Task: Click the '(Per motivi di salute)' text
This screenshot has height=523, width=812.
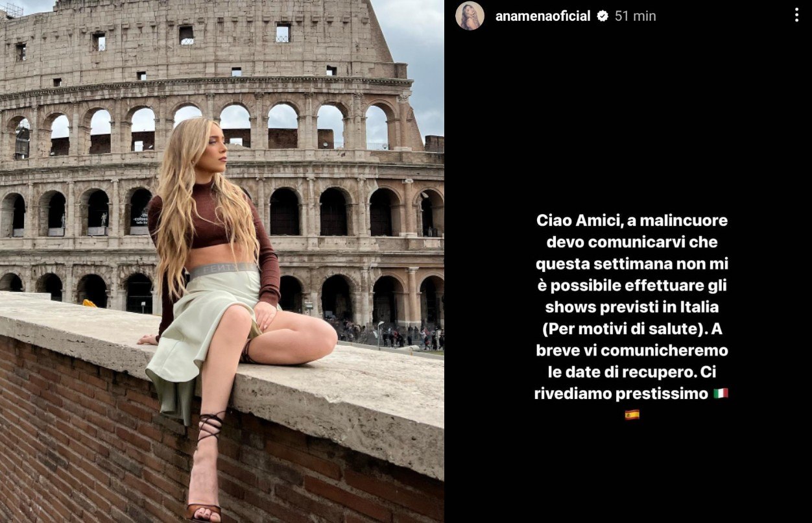Action: click(x=623, y=329)
